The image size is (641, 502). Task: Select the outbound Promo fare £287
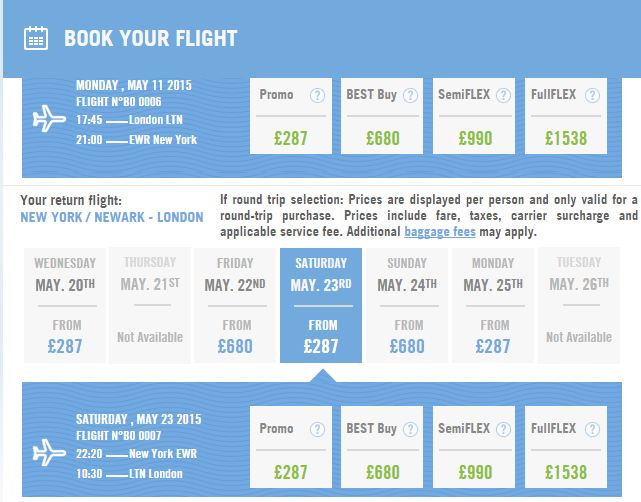[x=291, y=116]
